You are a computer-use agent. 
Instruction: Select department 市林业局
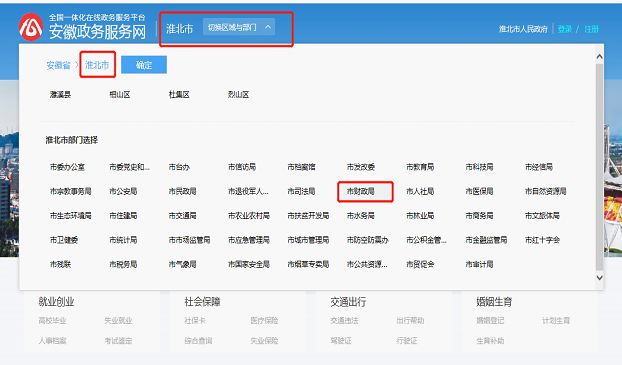pos(420,215)
